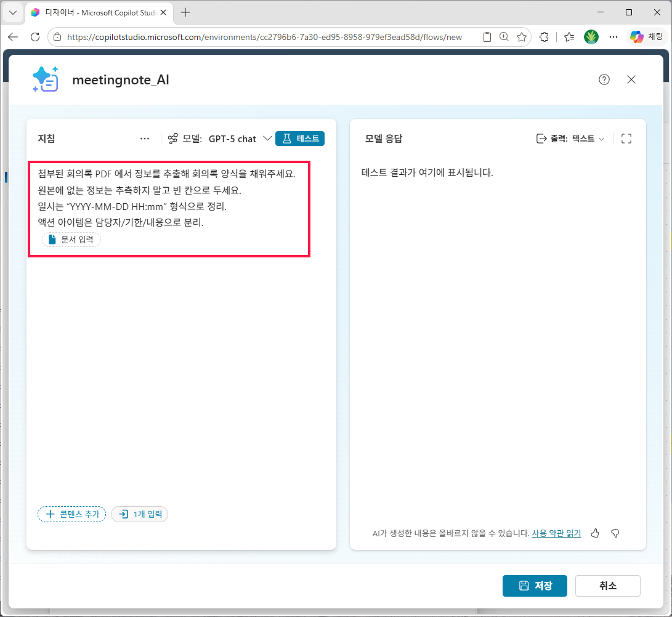This screenshot has width=672, height=617.
Task: Reload the page with refresh icon
Action: pos(35,37)
